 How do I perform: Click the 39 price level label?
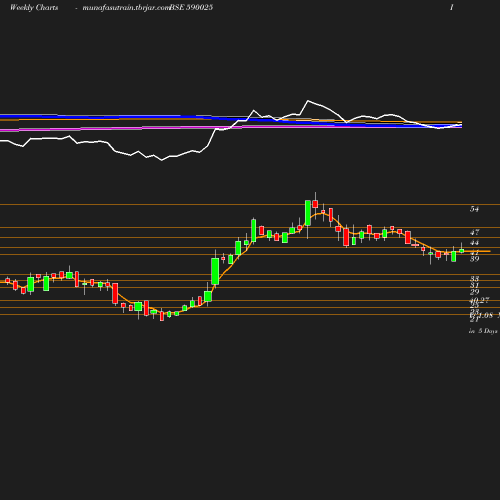click(x=474, y=259)
